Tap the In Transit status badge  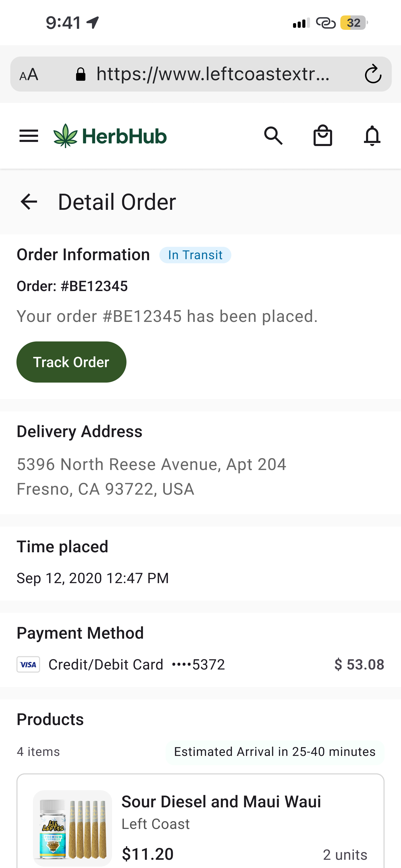[x=195, y=255]
